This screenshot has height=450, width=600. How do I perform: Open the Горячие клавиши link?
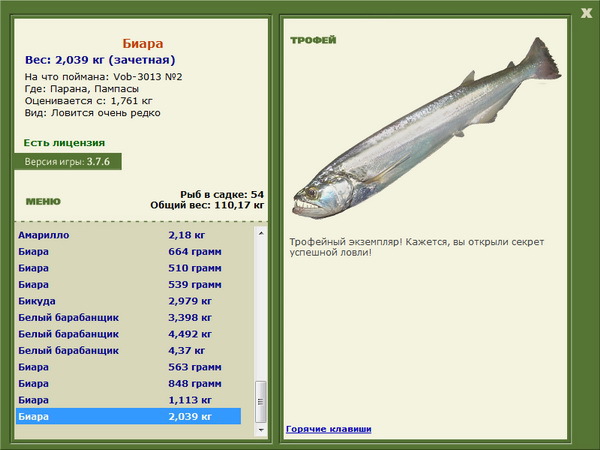[x=329, y=429]
